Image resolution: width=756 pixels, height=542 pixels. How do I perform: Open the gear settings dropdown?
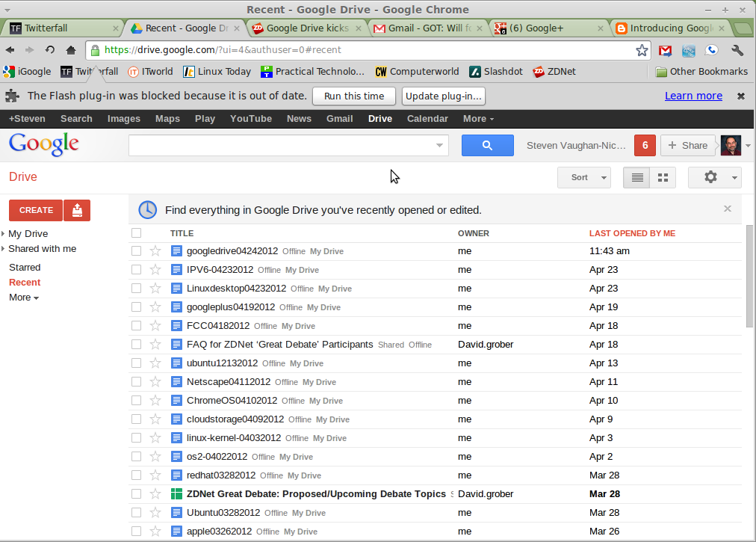tap(714, 177)
